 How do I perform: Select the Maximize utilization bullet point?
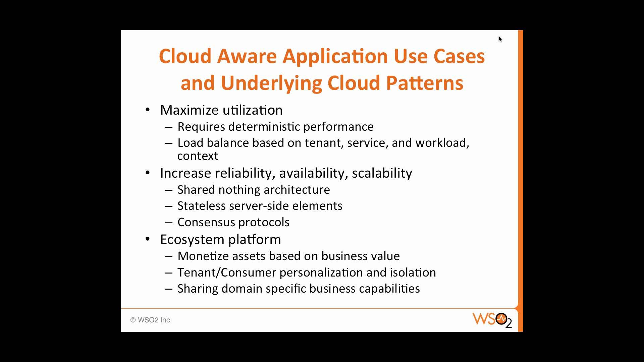click(221, 109)
